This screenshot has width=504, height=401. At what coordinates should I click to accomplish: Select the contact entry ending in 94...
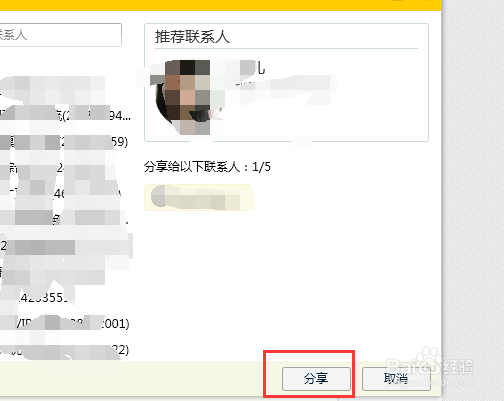click(65, 116)
